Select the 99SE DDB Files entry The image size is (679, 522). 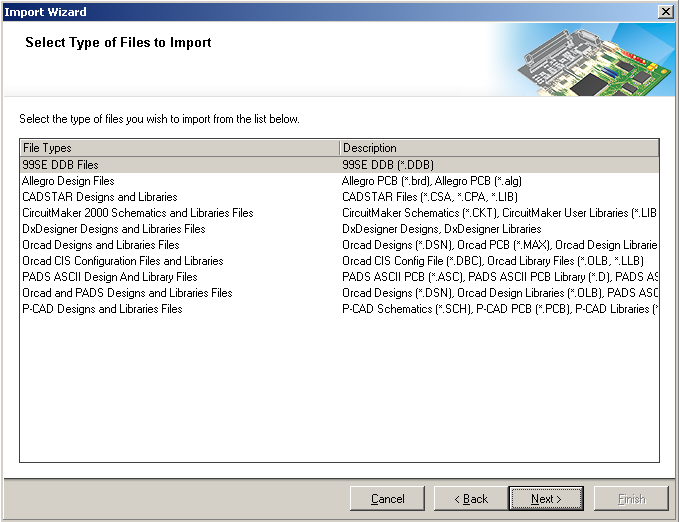[340, 165]
